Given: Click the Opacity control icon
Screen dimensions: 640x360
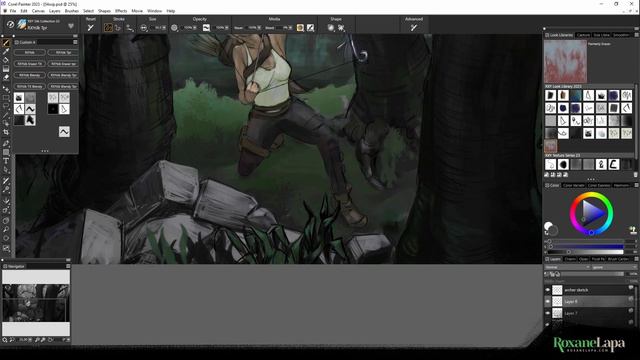Looking at the screenshot, I should tap(174, 28).
